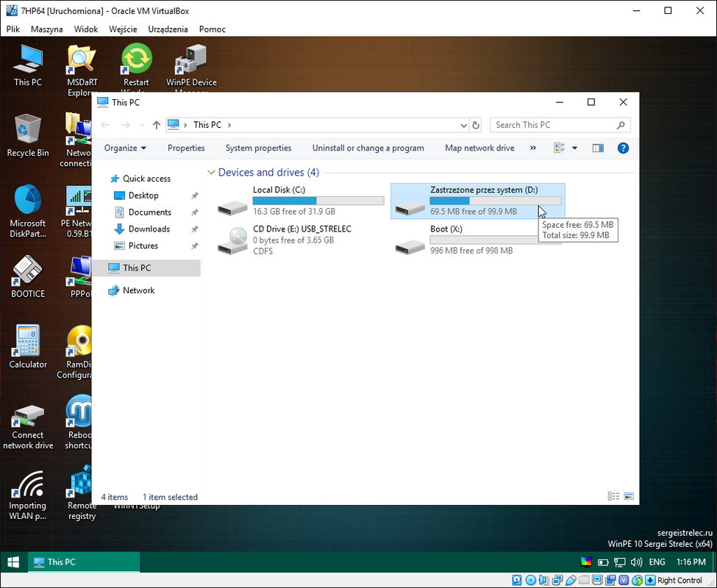Click VirtualBox hard disk activity icon
Screen dimensions: 717x588
pyautogui.click(x=517, y=580)
